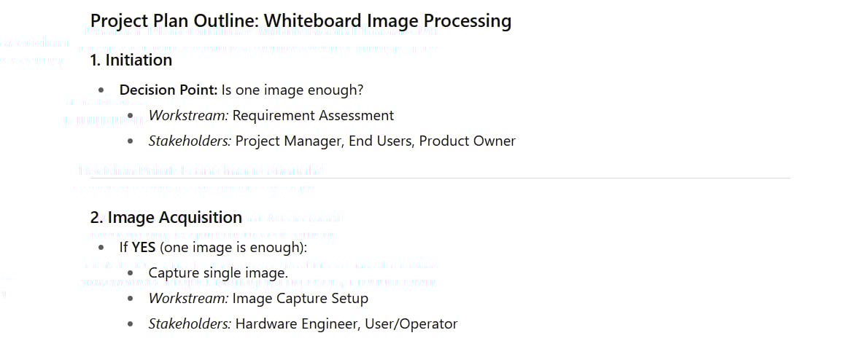Click the 'Capture single image.' bullet text

[218, 273]
